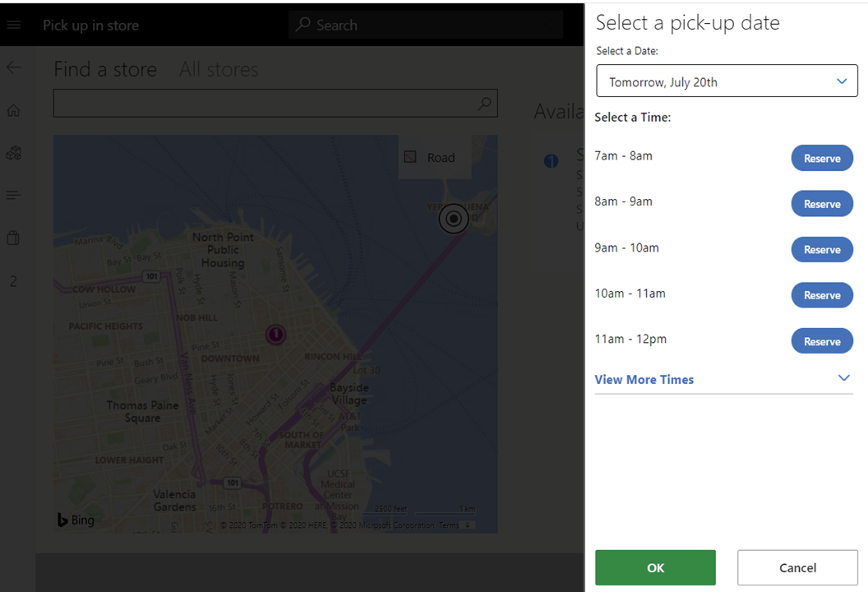
Task: Open the products boxes icon in sidebar
Action: point(12,152)
